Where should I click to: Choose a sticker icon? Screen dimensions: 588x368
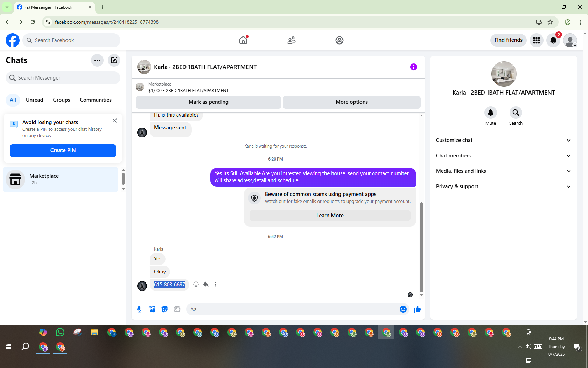pyautogui.click(x=164, y=309)
